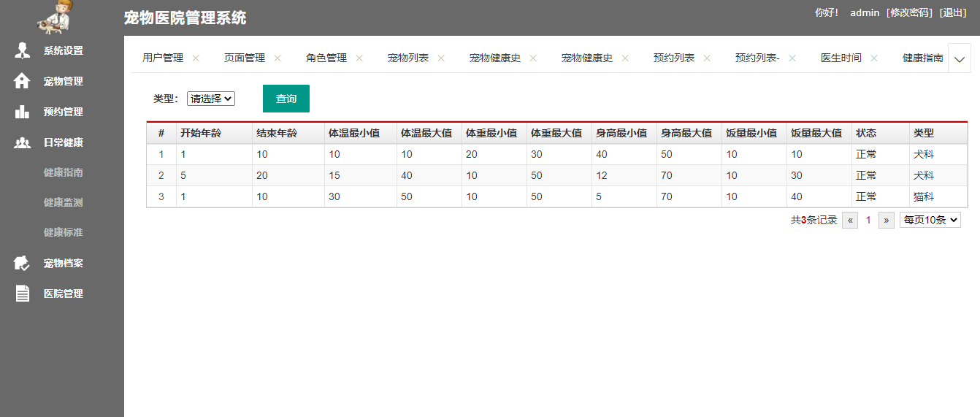Open 健康监测 in the sidebar submenu

(x=63, y=202)
